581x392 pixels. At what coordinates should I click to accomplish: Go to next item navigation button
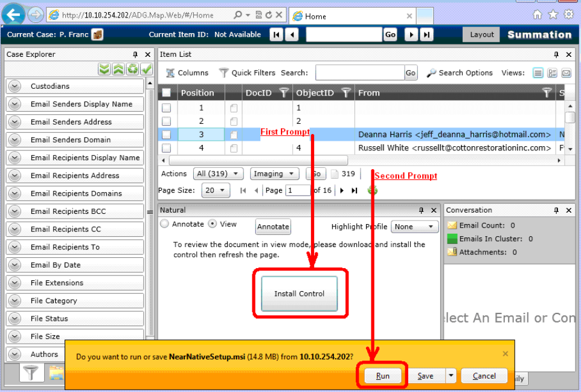coord(411,35)
